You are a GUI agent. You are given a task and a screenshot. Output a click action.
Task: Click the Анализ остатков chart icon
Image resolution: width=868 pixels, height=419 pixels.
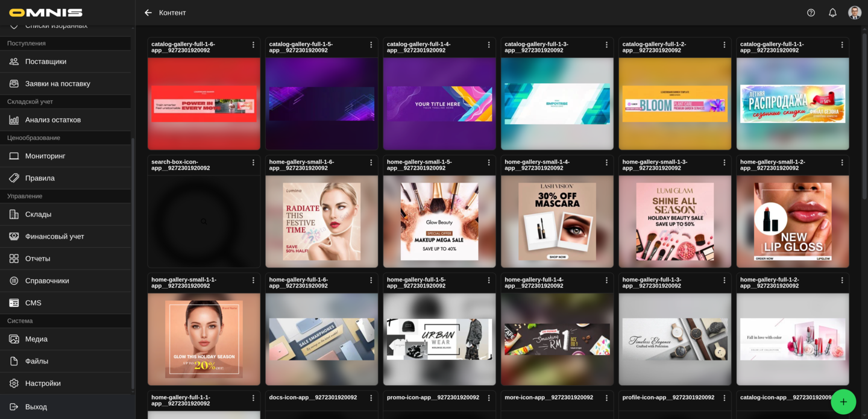tap(14, 120)
